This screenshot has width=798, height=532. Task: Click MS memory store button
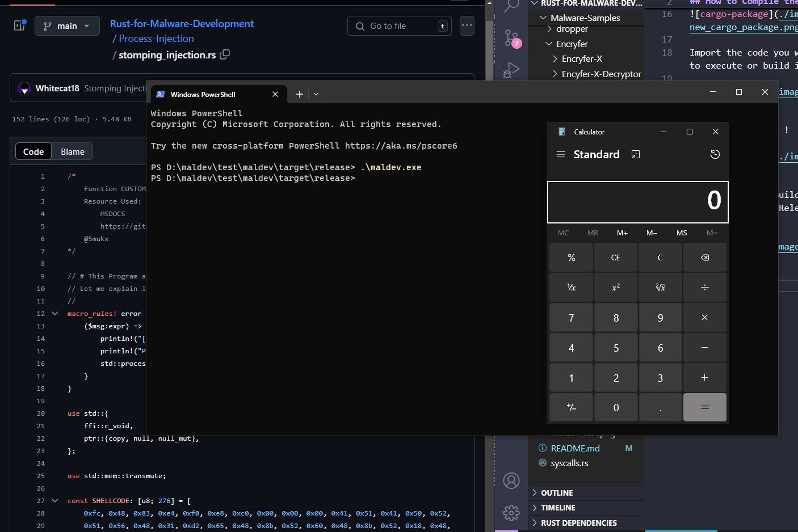(682, 233)
